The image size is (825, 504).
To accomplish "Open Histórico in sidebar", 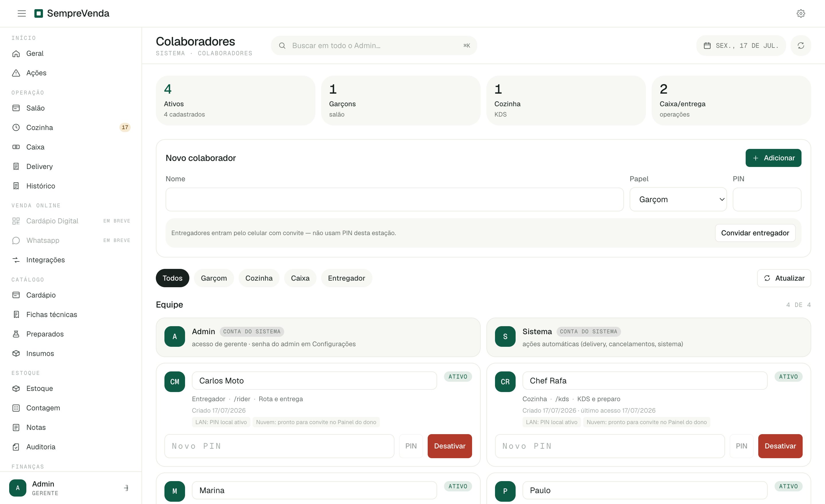I will click(x=71, y=186).
